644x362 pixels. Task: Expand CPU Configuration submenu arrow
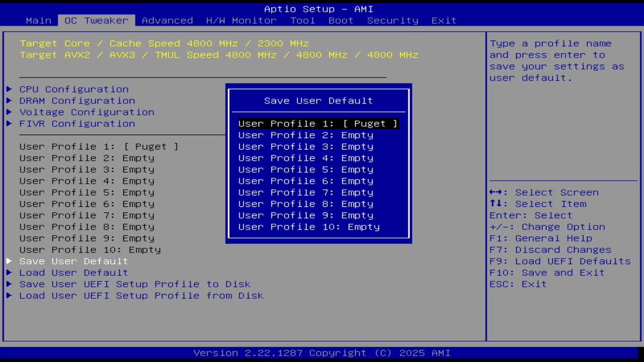9,89
